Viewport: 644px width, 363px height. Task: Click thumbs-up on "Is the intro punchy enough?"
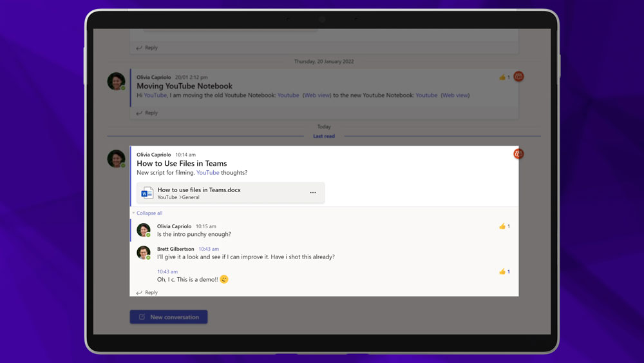coord(502,226)
